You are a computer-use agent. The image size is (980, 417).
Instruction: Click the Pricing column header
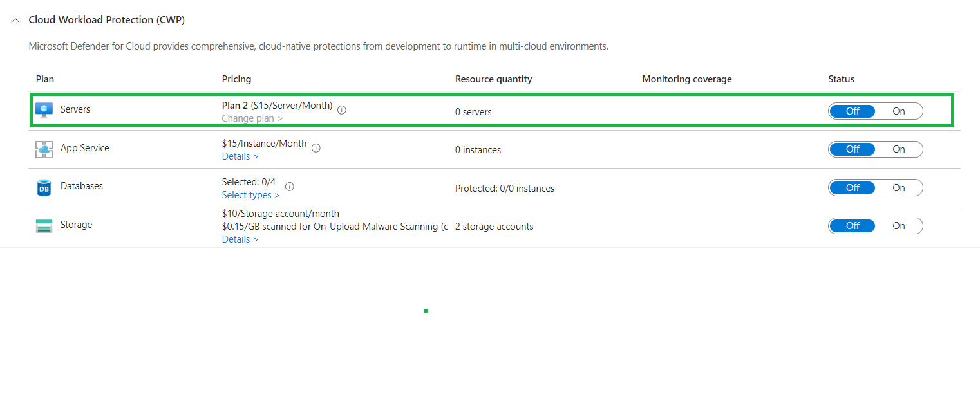tap(237, 79)
